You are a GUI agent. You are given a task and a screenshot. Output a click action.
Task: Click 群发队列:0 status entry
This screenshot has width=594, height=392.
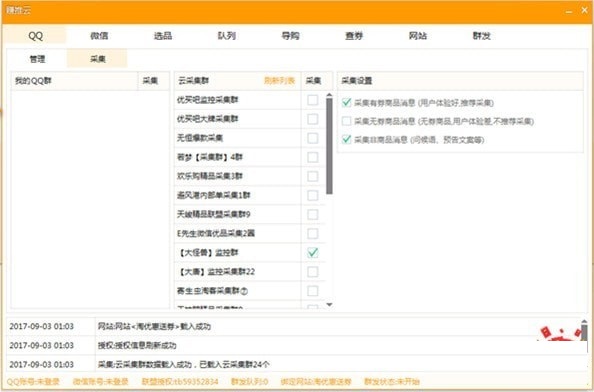(x=249, y=381)
